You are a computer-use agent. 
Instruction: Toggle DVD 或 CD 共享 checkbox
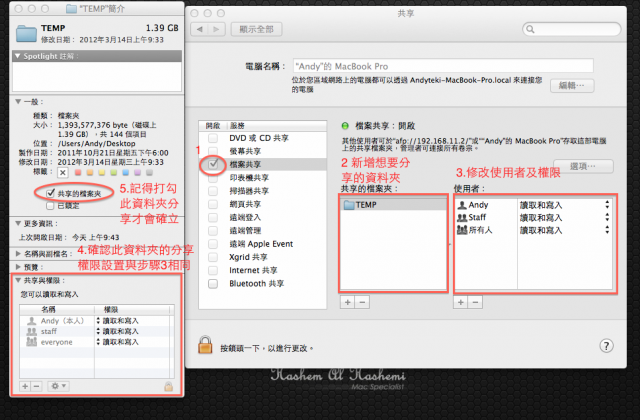[213, 138]
